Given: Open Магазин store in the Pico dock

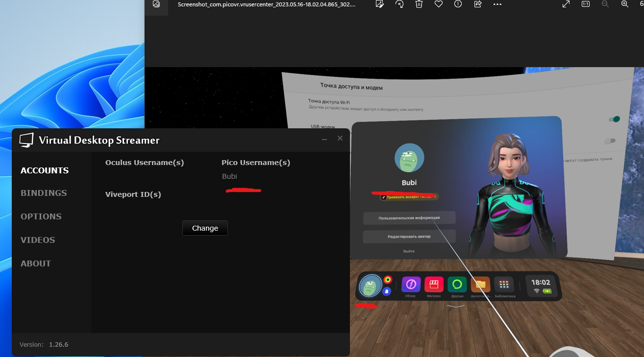Looking at the screenshot, I should click(x=434, y=285).
